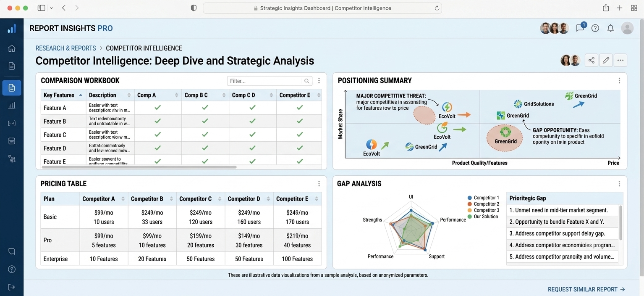
Task: Click the edit pencil button
Action: click(x=606, y=60)
